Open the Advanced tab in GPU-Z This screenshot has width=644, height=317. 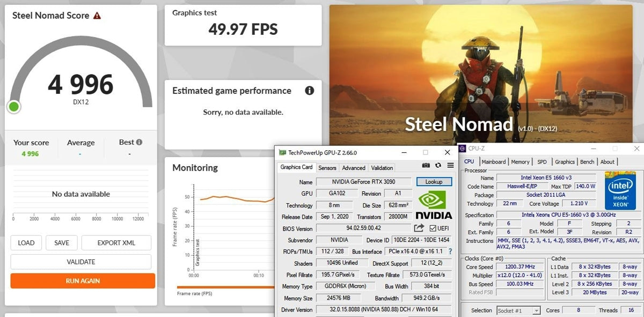(354, 168)
